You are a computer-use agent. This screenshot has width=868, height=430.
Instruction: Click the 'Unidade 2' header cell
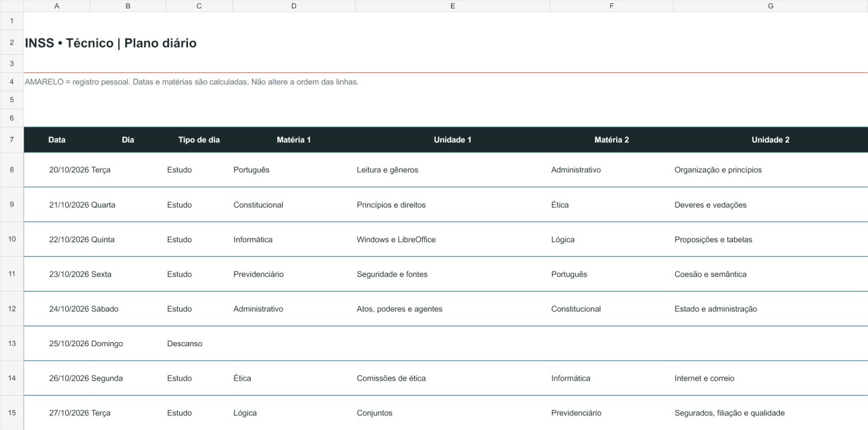coord(770,140)
